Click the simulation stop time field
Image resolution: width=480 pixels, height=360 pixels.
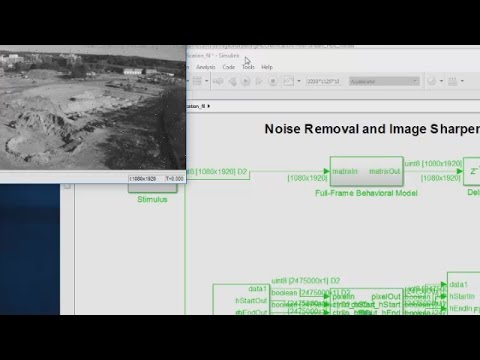pos(324,81)
